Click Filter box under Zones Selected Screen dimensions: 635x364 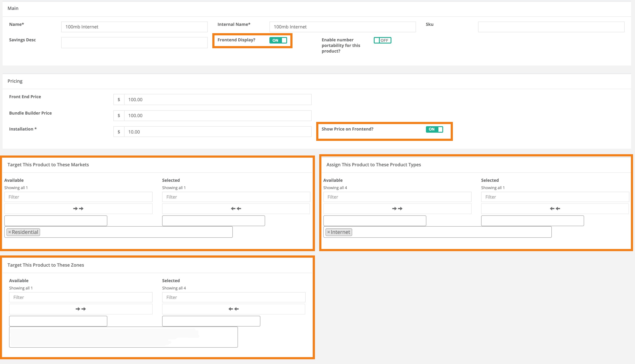click(233, 297)
